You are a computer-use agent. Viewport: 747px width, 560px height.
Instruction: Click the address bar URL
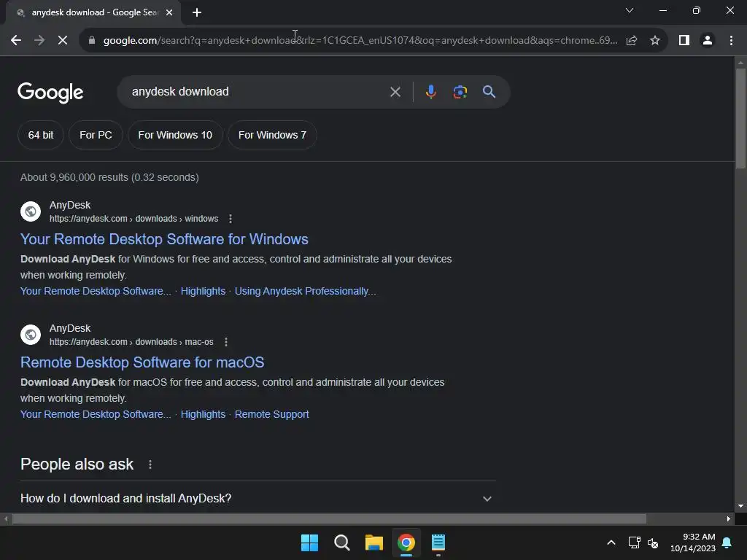tap(360, 41)
